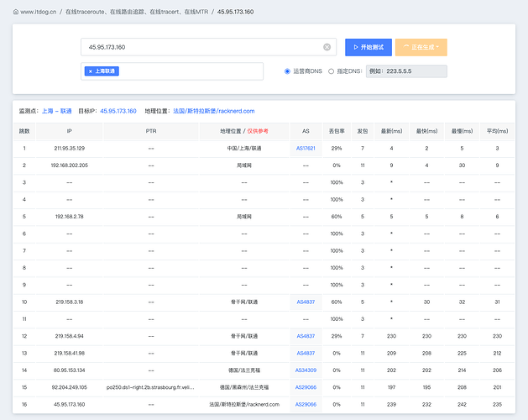
Task: Click 德国/法兰克福 location in hop 14
Action: click(244, 370)
